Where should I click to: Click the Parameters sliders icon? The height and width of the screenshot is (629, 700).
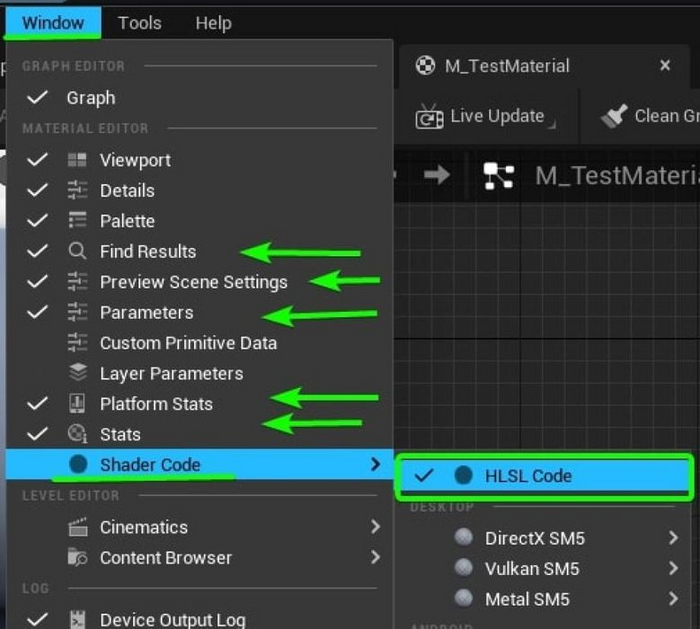[77, 312]
